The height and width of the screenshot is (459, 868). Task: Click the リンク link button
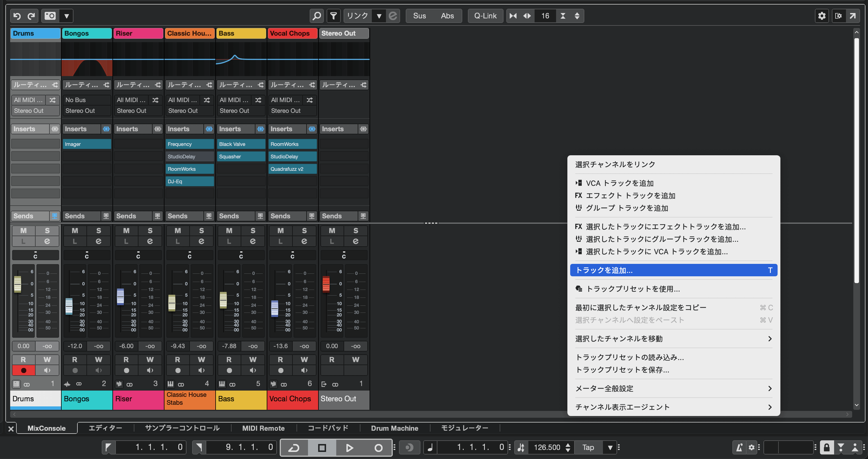coord(358,16)
